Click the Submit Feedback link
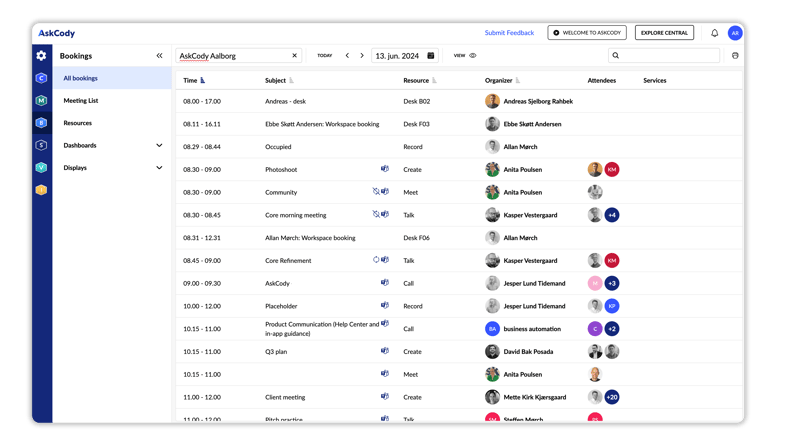This screenshot has width=795, height=447. pos(509,33)
